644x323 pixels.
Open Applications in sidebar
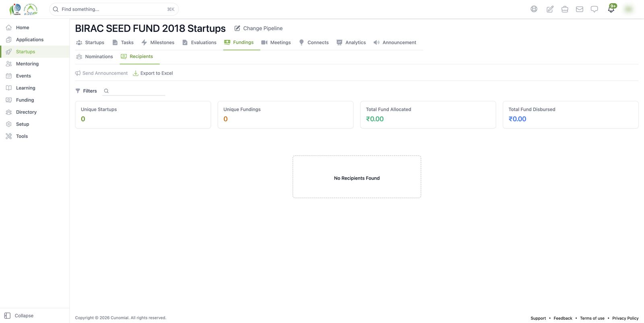[x=35, y=39]
